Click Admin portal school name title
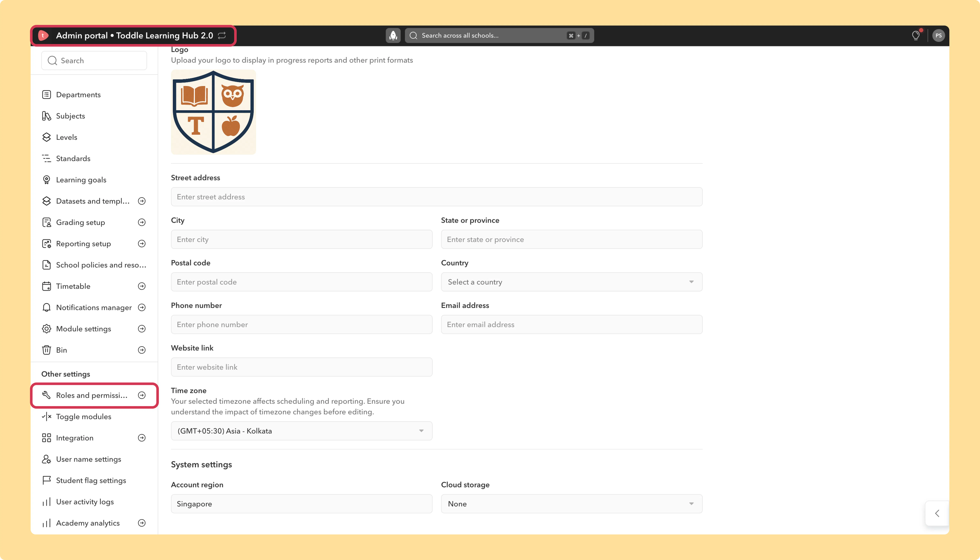The width and height of the screenshot is (980, 560). [134, 35]
